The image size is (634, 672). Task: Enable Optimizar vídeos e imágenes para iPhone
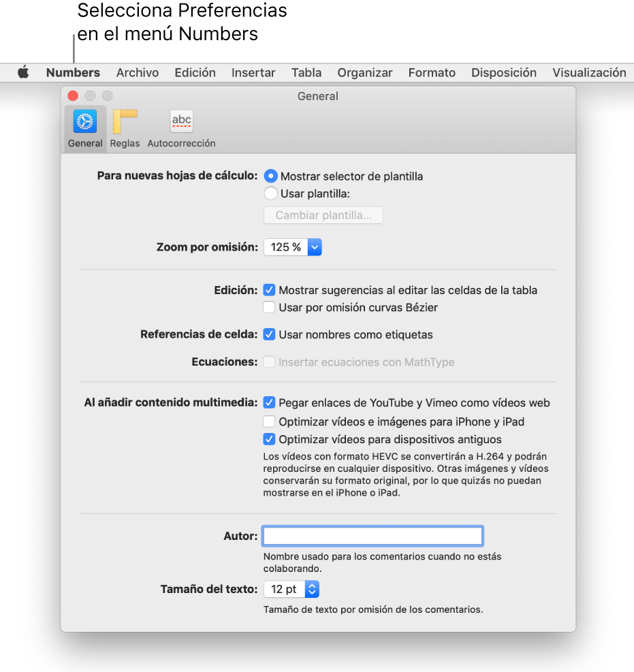[x=269, y=421]
